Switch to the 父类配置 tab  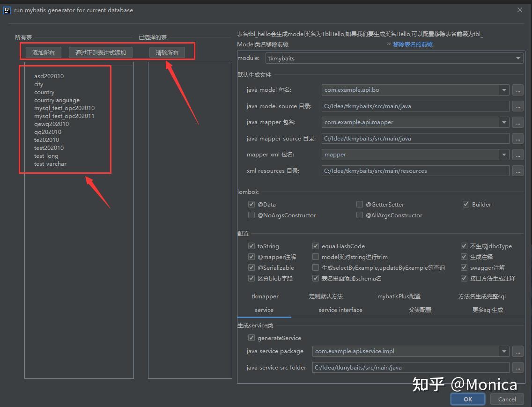420,310
